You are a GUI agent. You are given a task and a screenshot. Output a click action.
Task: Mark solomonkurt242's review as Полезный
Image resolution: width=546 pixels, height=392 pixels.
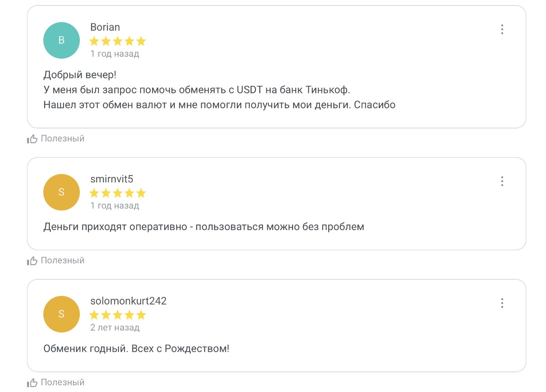pyautogui.click(x=63, y=382)
